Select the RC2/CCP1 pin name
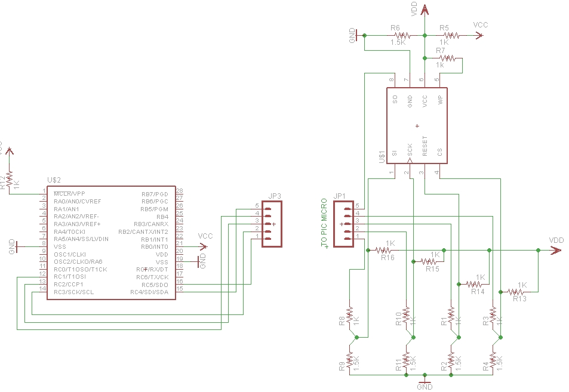569x392 pixels. (x=69, y=284)
